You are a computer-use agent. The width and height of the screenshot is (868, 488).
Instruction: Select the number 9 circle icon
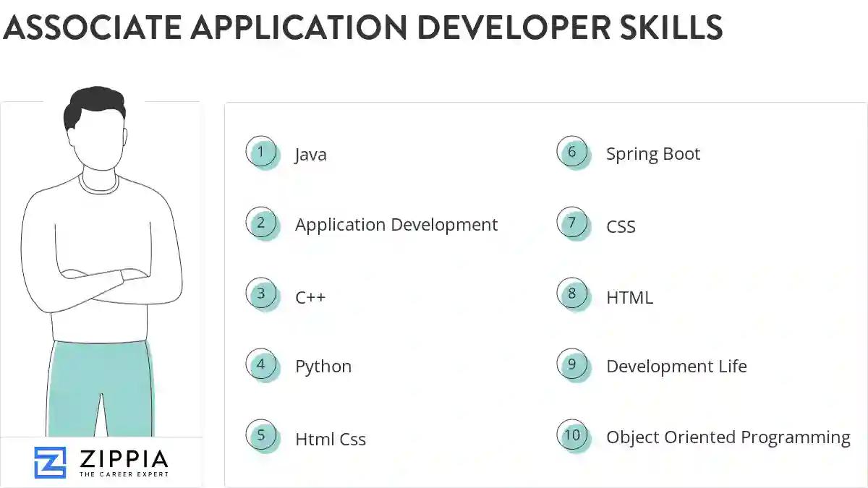coord(572,365)
